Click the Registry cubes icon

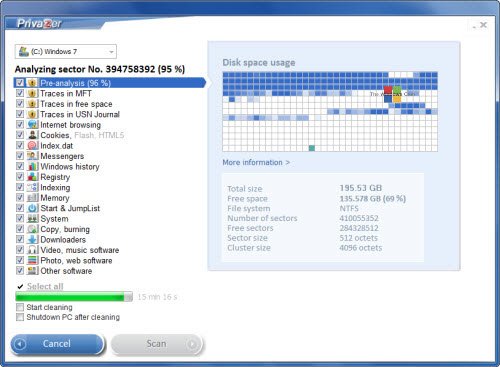(x=32, y=177)
